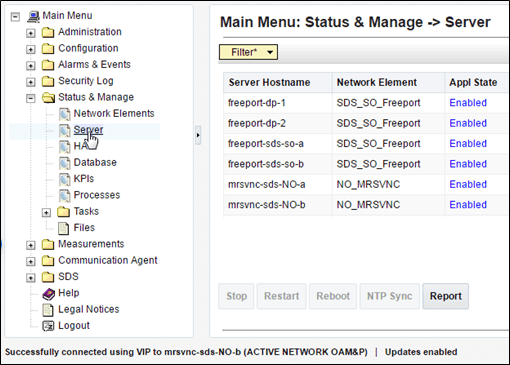Collapse the left menu panel with the arrow handle
Screen dimensions: 510x365
[x=198, y=135]
